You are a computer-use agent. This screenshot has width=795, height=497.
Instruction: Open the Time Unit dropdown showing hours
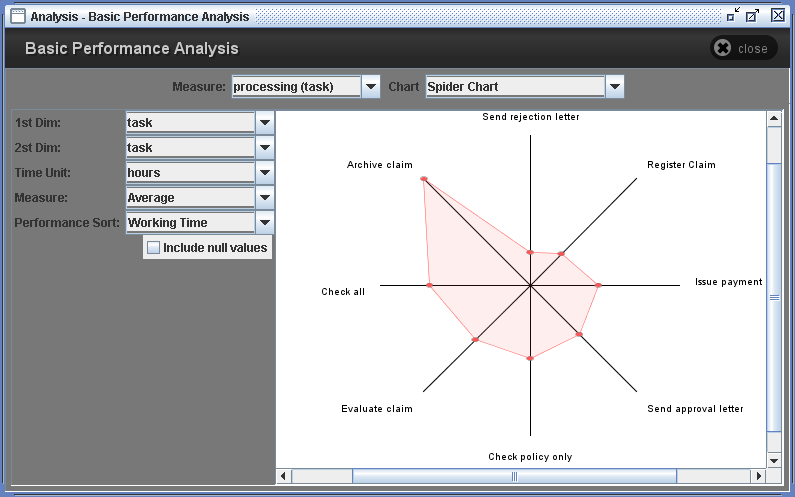click(x=265, y=173)
